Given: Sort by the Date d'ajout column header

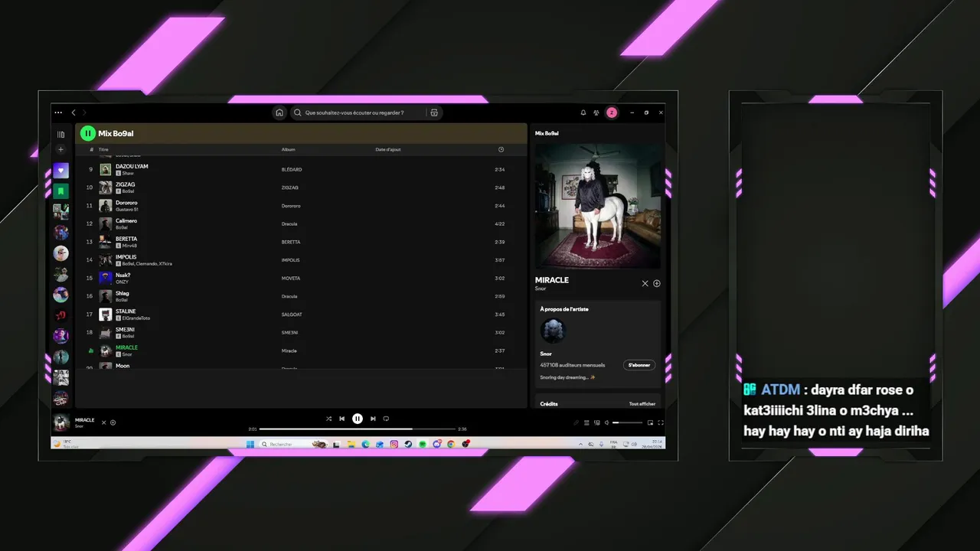Looking at the screenshot, I should click(x=387, y=149).
